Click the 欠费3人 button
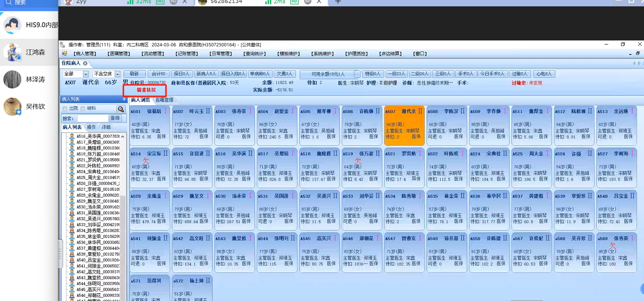This screenshot has height=301, width=644. pyautogui.click(x=285, y=74)
